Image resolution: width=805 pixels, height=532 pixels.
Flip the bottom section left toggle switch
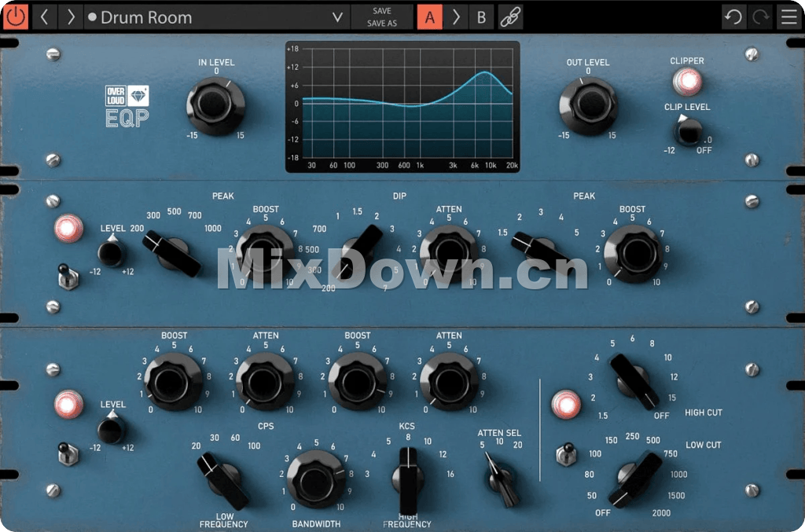[x=68, y=454]
